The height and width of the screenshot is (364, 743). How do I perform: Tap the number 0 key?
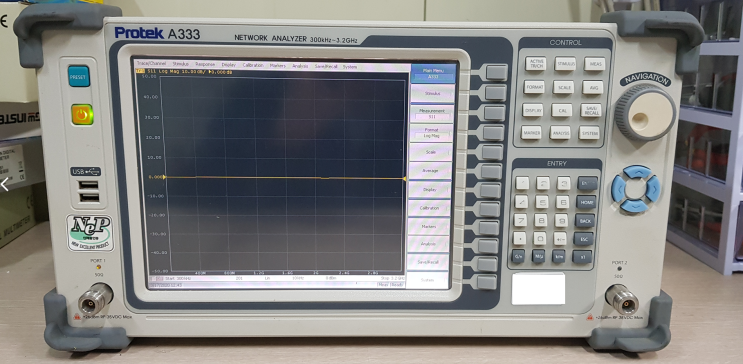[540, 238]
